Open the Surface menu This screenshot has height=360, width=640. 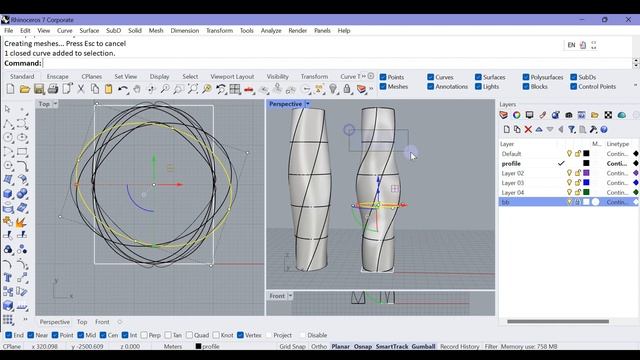[89, 31]
